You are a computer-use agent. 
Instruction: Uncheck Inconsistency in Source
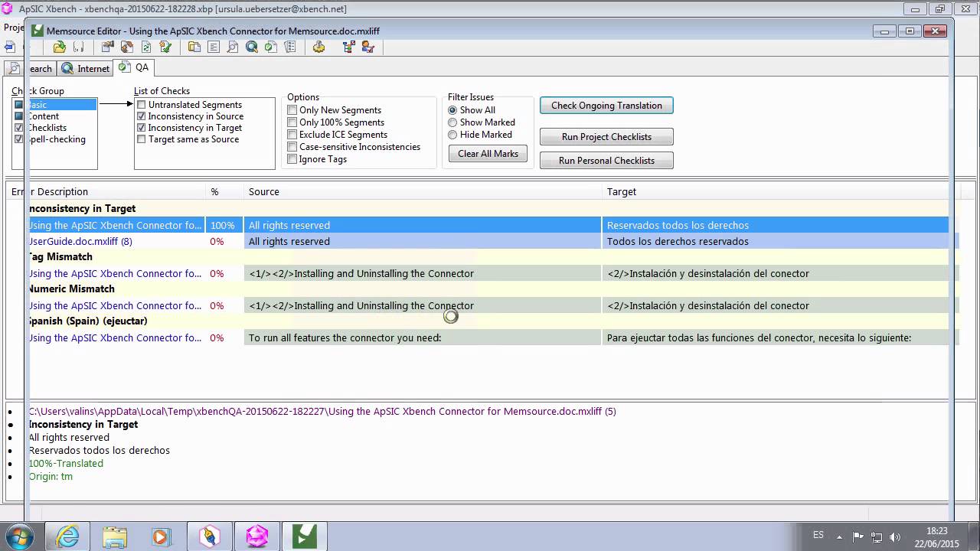pos(141,116)
